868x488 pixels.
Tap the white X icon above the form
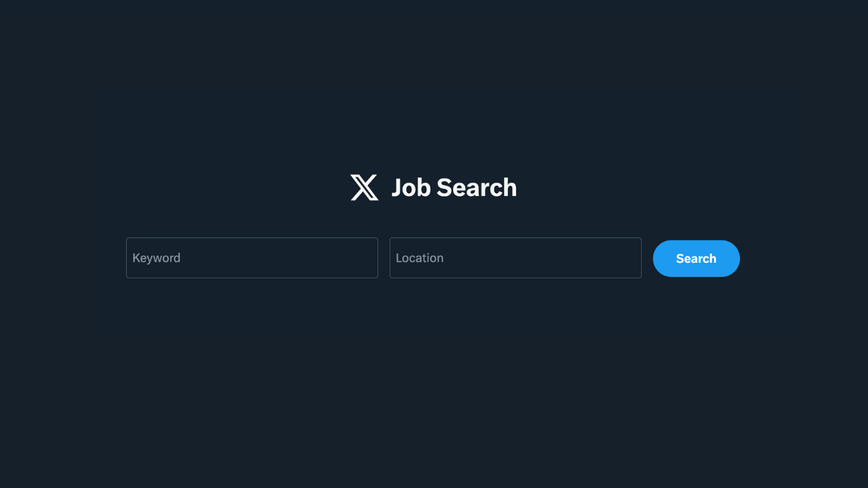[364, 188]
